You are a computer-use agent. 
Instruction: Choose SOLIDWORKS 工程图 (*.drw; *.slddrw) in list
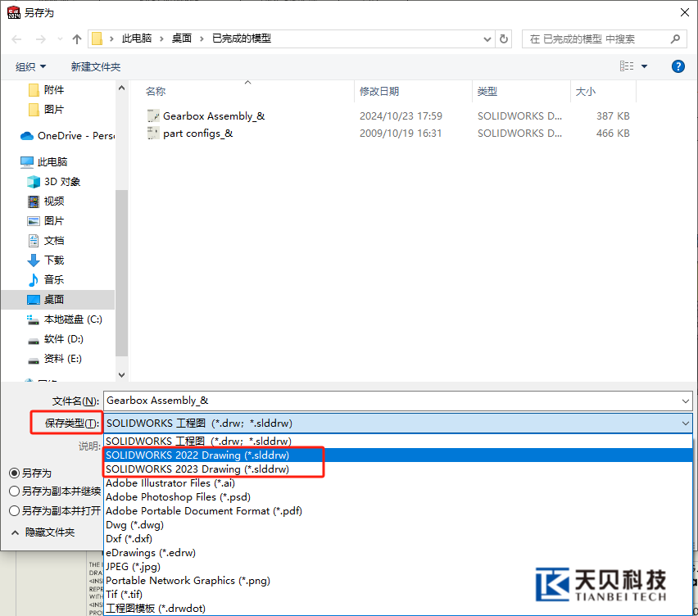pyautogui.click(x=398, y=441)
